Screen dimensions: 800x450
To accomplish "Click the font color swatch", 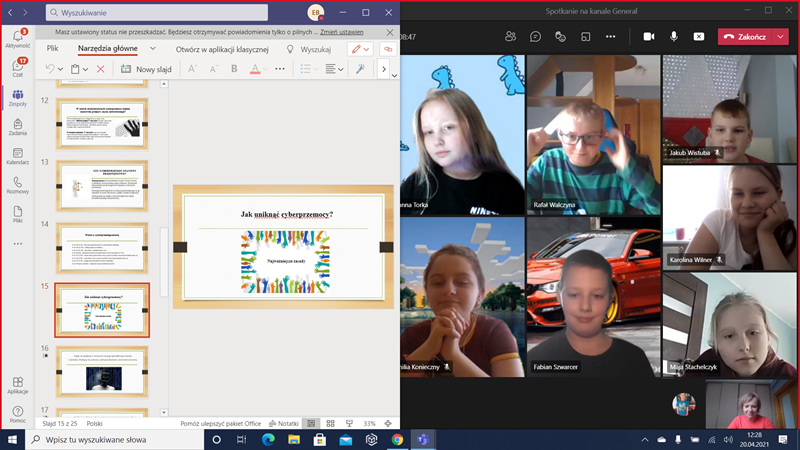I will 255,69.
